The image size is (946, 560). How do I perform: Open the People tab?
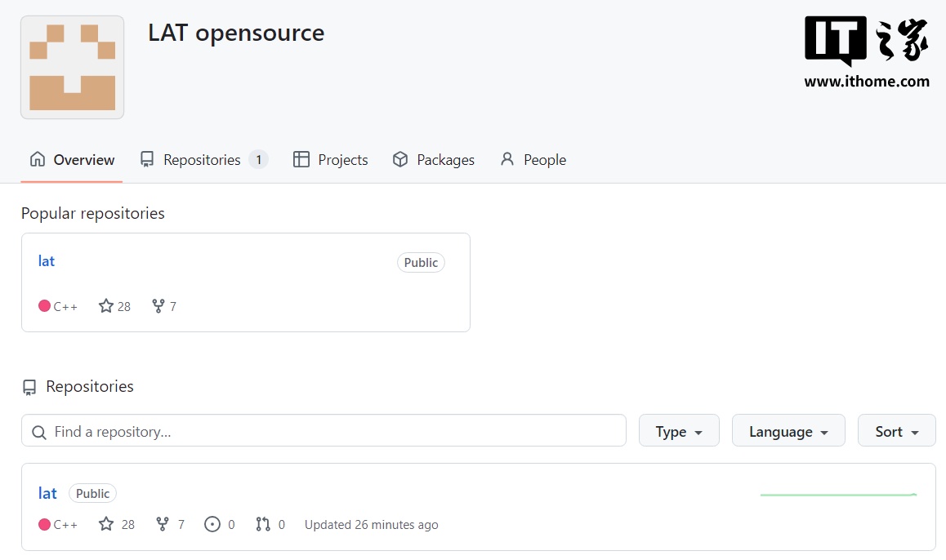coord(533,160)
